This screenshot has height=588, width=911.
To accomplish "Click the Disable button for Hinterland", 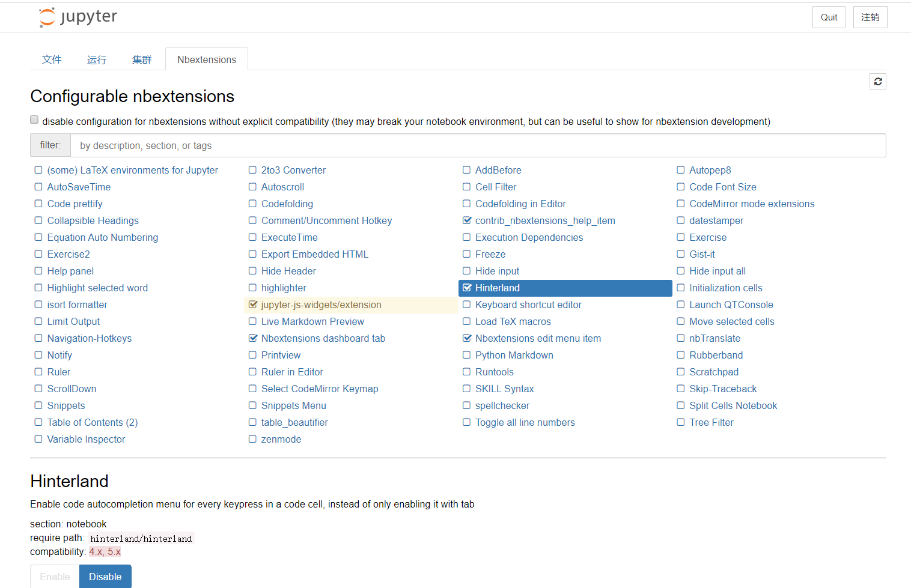I will tap(105, 577).
